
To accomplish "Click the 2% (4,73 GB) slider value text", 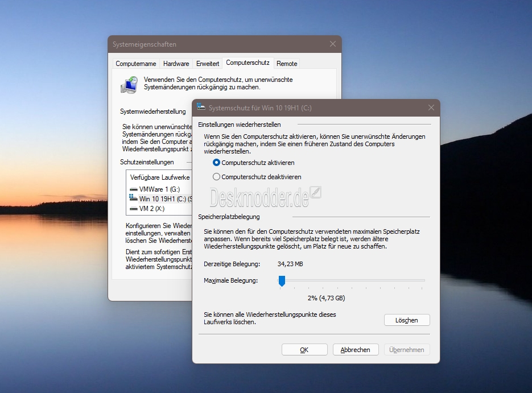I will click(x=327, y=298).
